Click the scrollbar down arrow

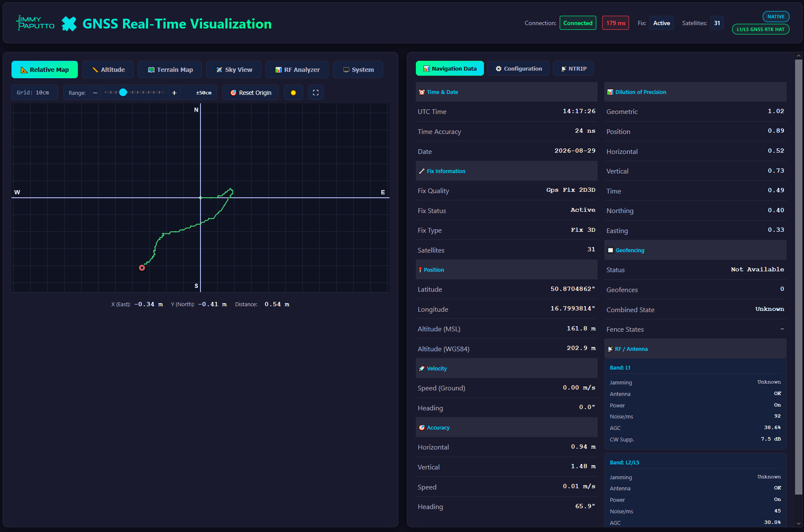pyautogui.click(x=798, y=523)
